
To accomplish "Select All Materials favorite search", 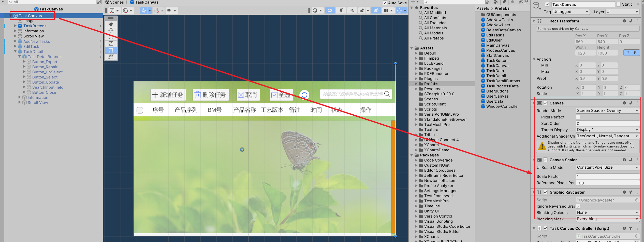I will (x=435, y=28).
